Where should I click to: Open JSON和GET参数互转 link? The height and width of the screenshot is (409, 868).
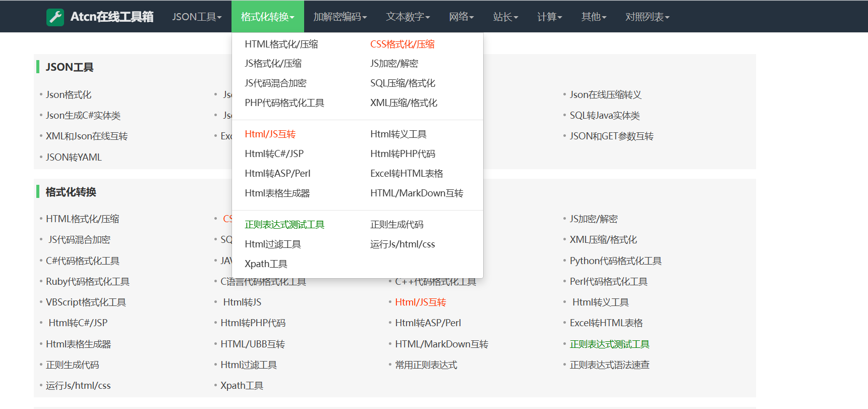point(612,136)
